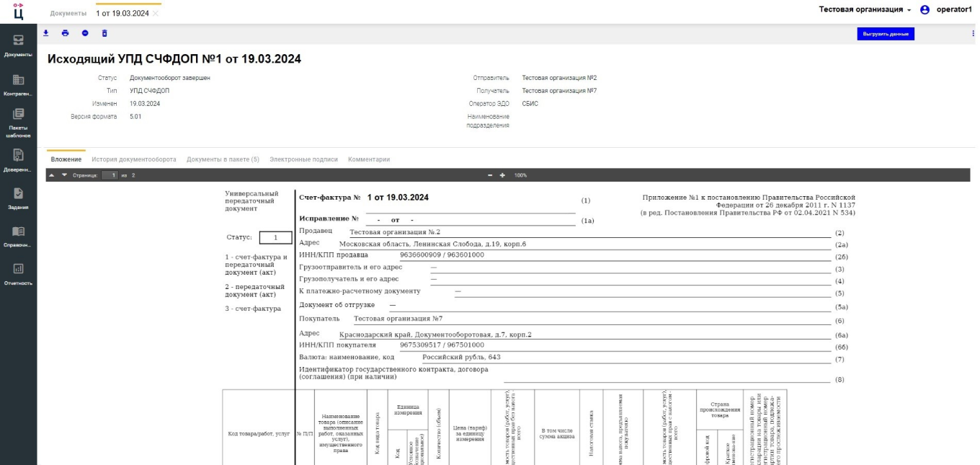The width and height of the screenshot is (980, 465).
Task: Click the type value УПД СЧФДОП
Action: coord(150,91)
